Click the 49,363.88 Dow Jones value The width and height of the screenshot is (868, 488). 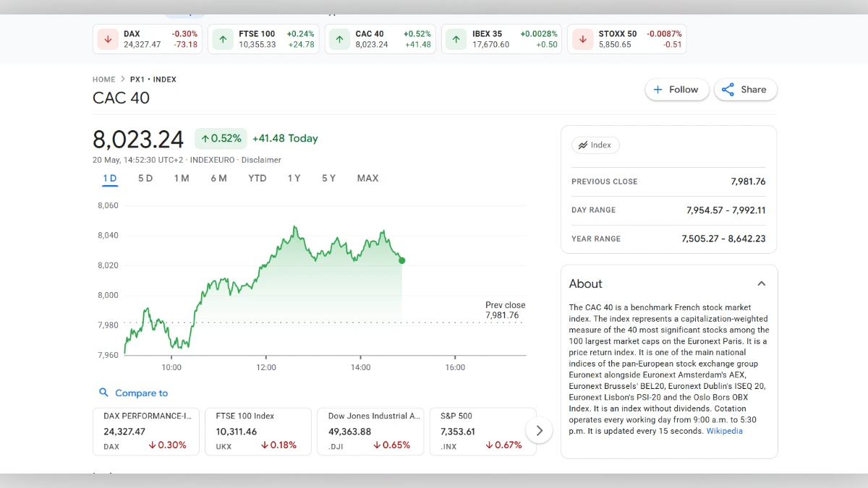click(349, 432)
